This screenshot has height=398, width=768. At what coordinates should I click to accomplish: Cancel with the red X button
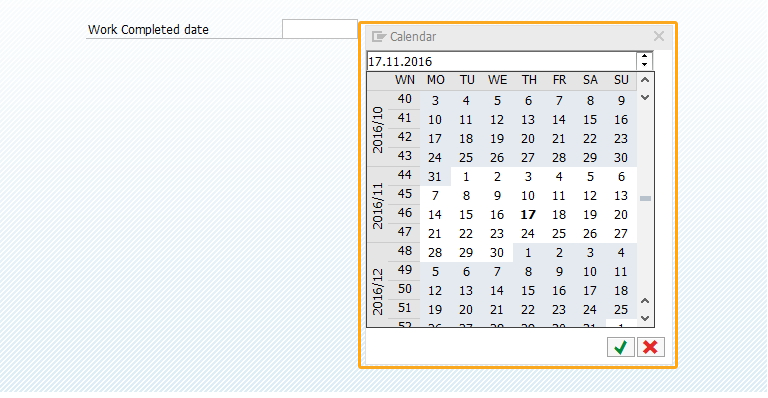(x=650, y=347)
